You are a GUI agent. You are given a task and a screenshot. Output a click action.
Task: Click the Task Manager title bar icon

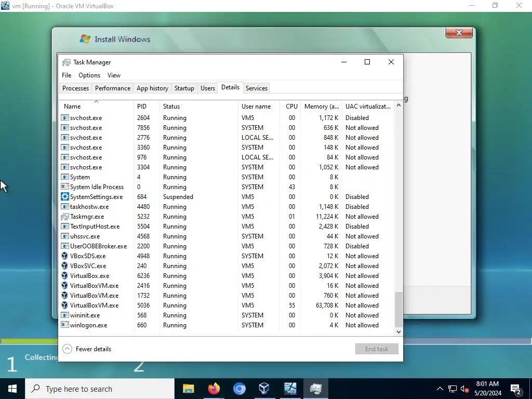click(66, 62)
